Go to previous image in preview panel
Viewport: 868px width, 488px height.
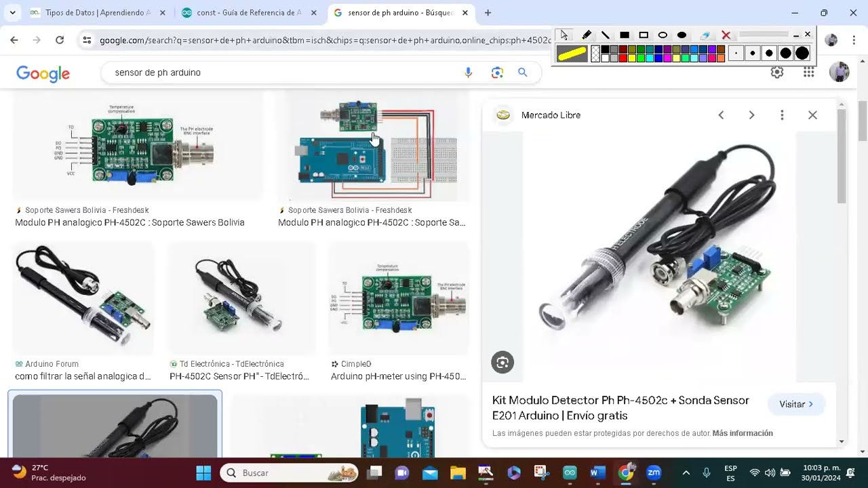[721, 115]
